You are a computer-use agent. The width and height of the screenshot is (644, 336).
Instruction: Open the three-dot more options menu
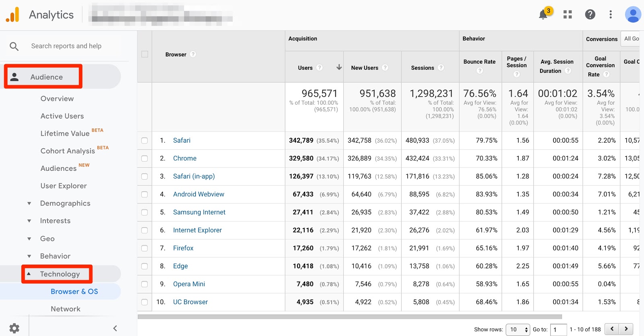pyautogui.click(x=611, y=15)
